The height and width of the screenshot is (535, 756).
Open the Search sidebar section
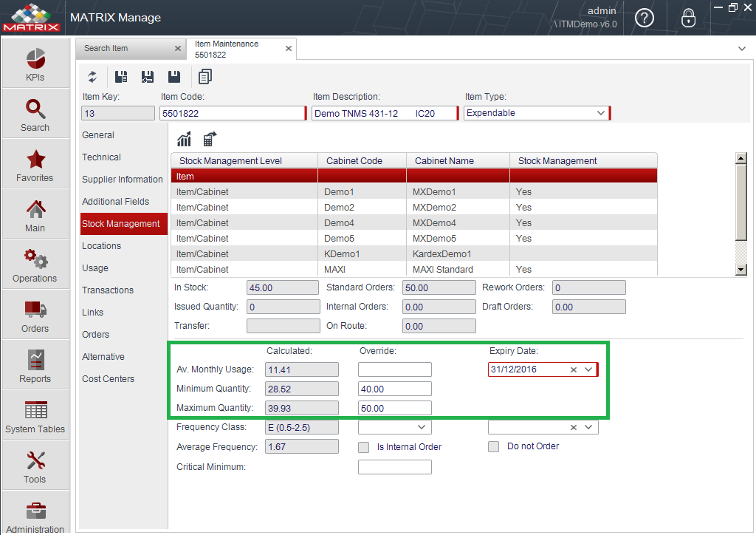pos(35,115)
